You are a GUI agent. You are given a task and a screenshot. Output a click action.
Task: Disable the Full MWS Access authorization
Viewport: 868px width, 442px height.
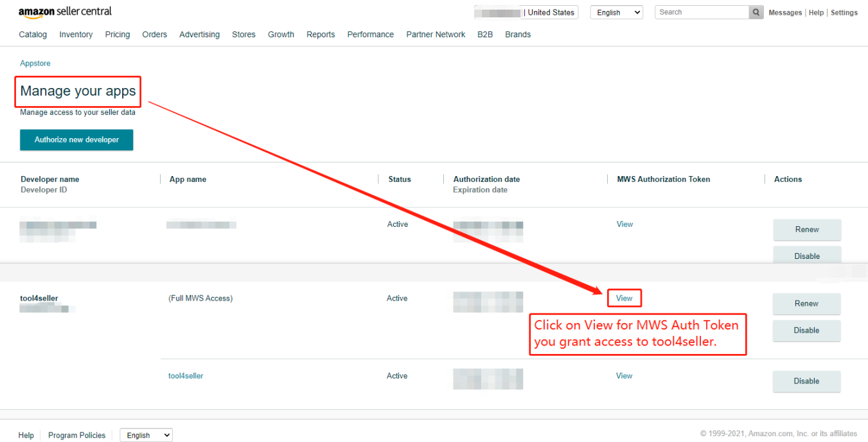point(806,330)
